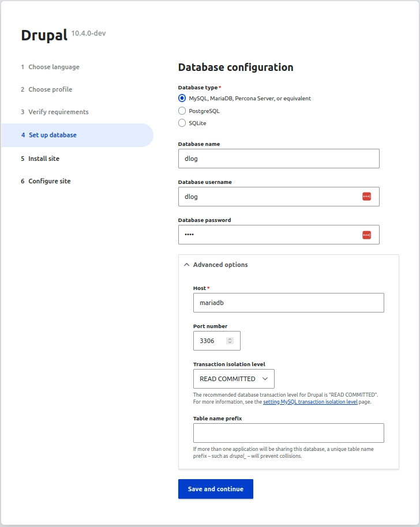Click the port number stepper arrows

[x=230, y=341]
